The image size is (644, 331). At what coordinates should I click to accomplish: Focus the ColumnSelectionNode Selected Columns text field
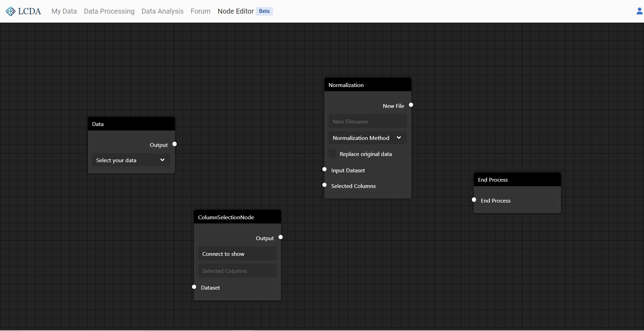pyautogui.click(x=237, y=271)
